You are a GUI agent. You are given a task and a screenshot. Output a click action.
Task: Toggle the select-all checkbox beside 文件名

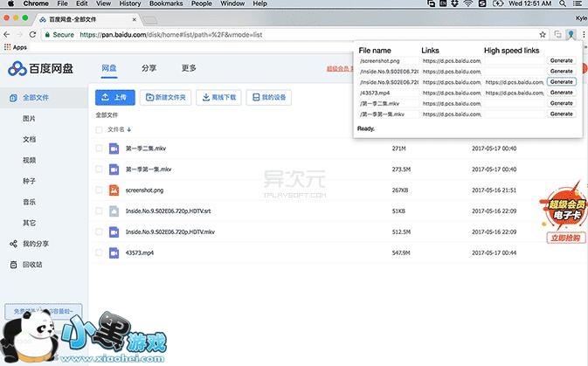99,129
